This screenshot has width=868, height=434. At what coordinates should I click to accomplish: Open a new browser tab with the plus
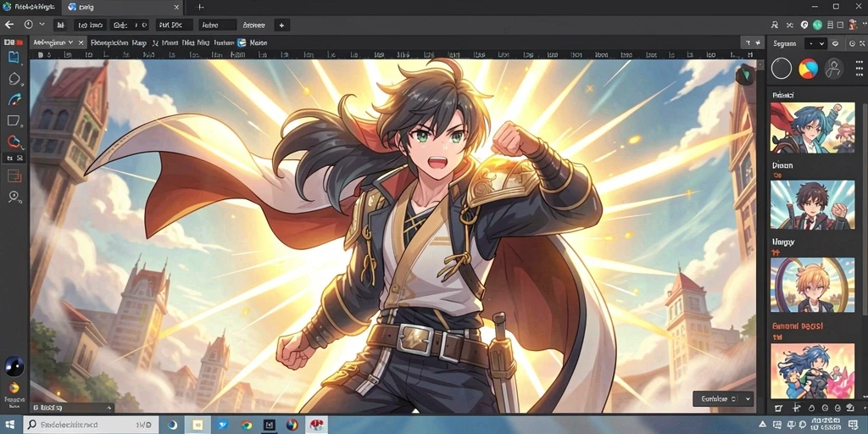pyautogui.click(x=200, y=7)
